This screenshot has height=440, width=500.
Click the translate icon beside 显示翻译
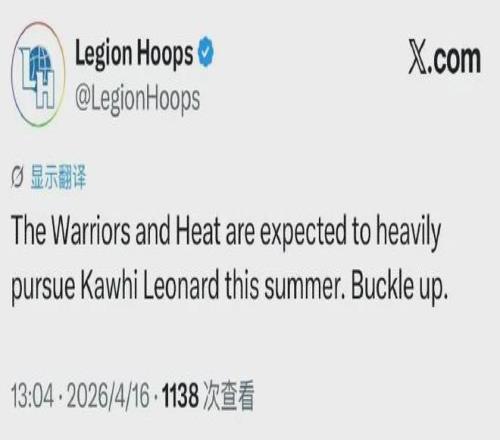click(17, 178)
